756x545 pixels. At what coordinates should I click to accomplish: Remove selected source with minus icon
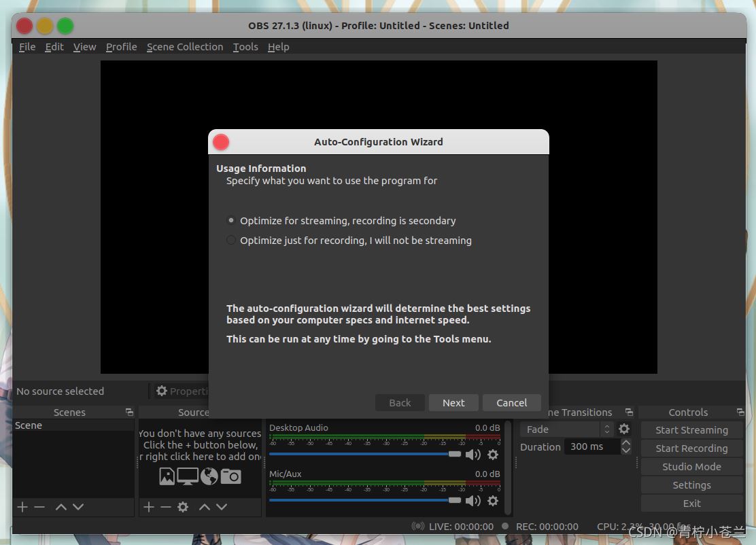coord(166,507)
